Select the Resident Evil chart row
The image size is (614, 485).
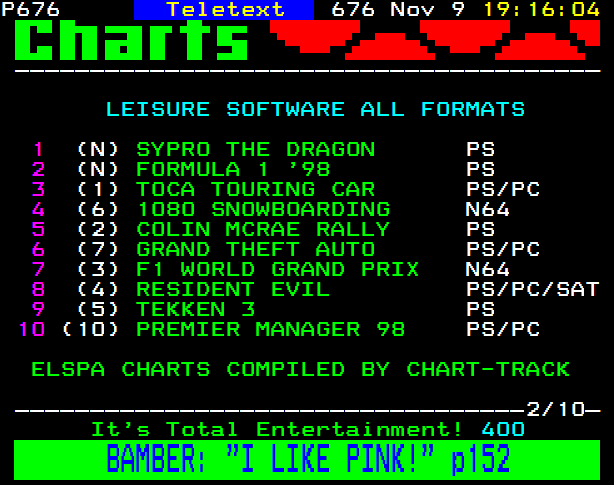[x=233, y=289]
